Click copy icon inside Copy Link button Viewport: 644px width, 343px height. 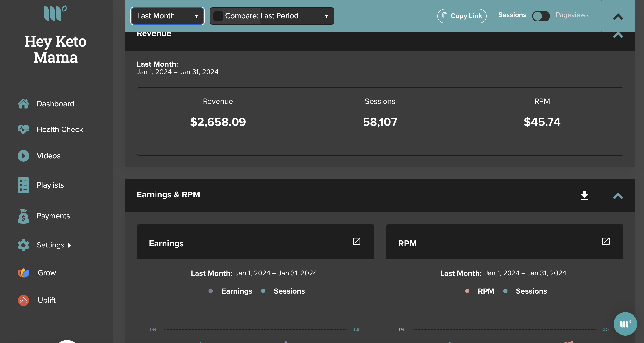[x=445, y=16]
